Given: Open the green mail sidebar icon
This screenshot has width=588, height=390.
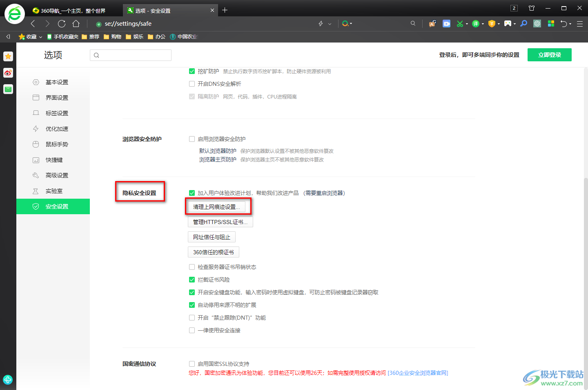Looking at the screenshot, I should (x=8, y=89).
